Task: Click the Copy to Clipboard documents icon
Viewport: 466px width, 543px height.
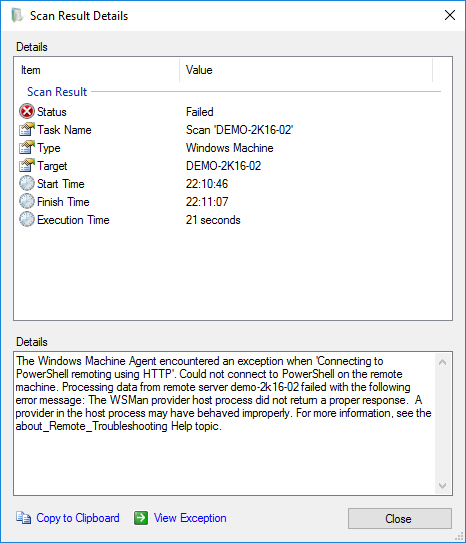Action: click(24, 518)
